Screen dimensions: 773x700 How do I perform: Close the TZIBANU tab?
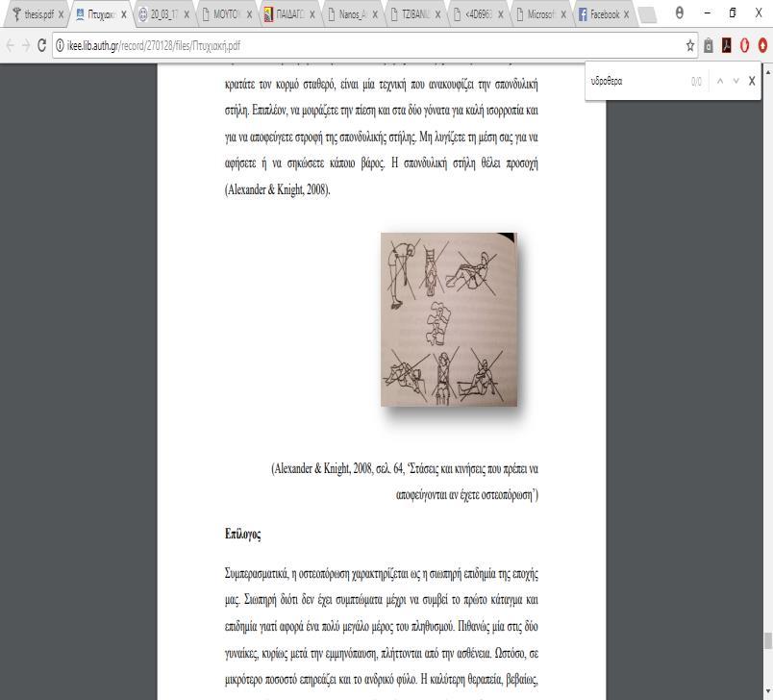(x=437, y=14)
